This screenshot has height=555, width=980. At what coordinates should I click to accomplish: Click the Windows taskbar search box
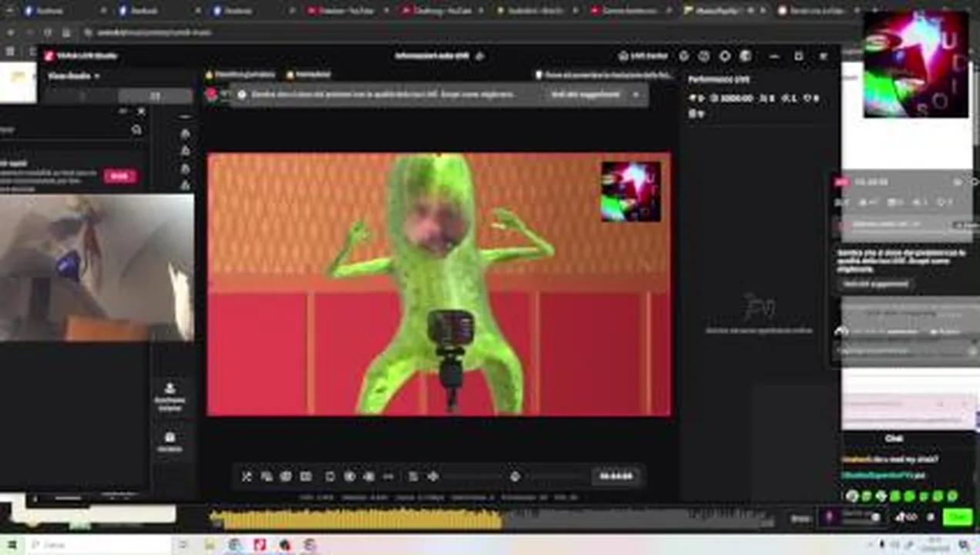[100, 545]
